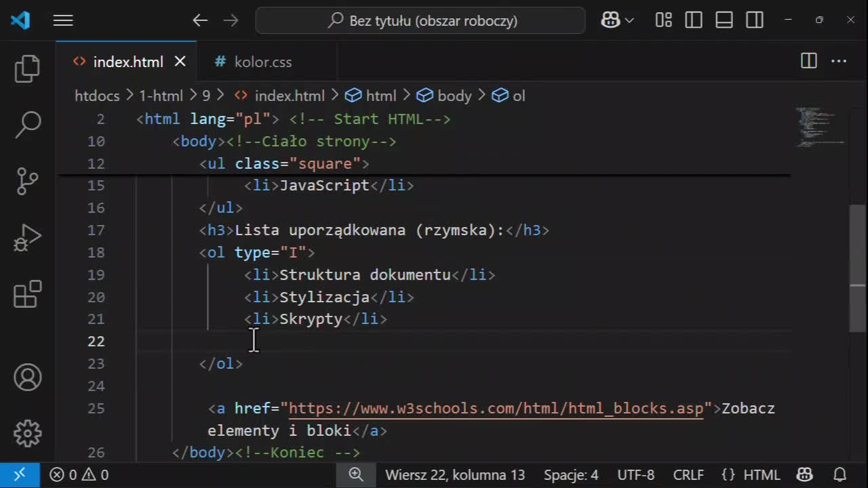This screenshot has height=488, width=868.
Task: Go back with the left arrow
Action: (200, 20)
